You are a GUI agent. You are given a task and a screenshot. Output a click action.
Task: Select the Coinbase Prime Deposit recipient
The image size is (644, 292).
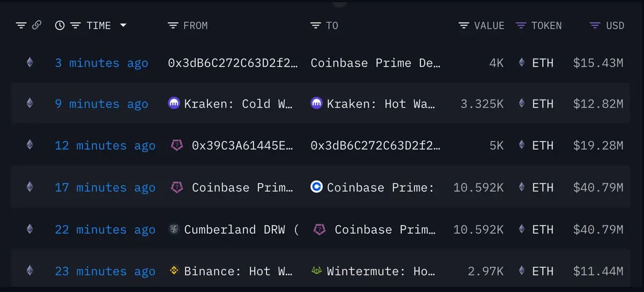pos(375,63)
